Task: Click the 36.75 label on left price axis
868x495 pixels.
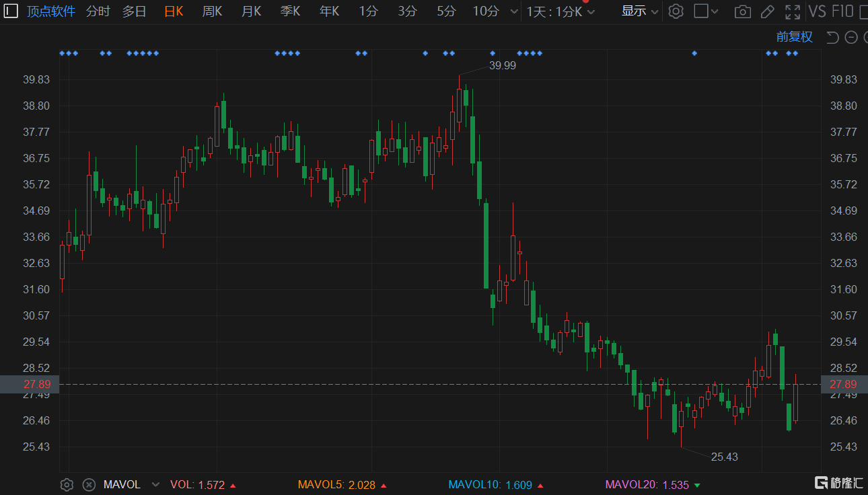Action: pyautogui.click(x=36, y=158)
